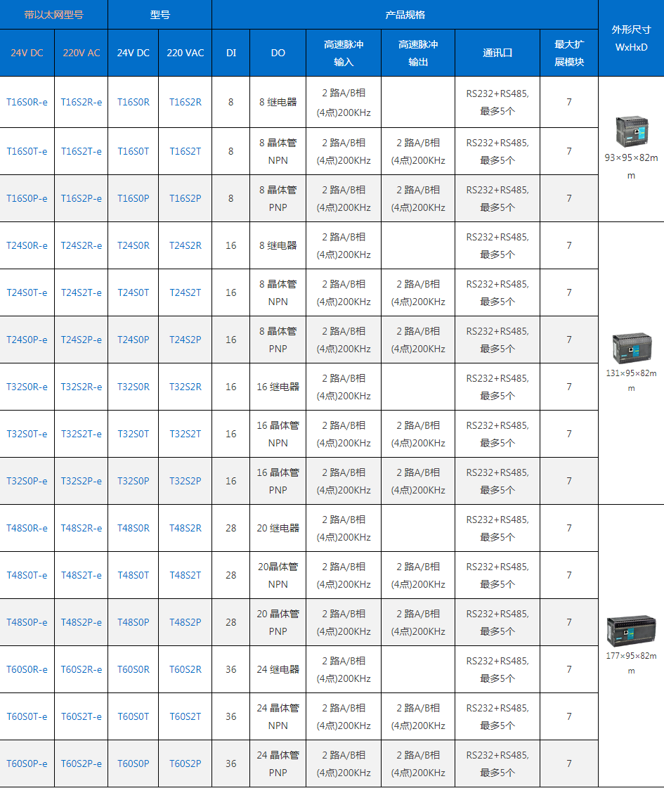Open the T48S2P model link
This screenshot has width=664, height=812.
tap(185, 622)
